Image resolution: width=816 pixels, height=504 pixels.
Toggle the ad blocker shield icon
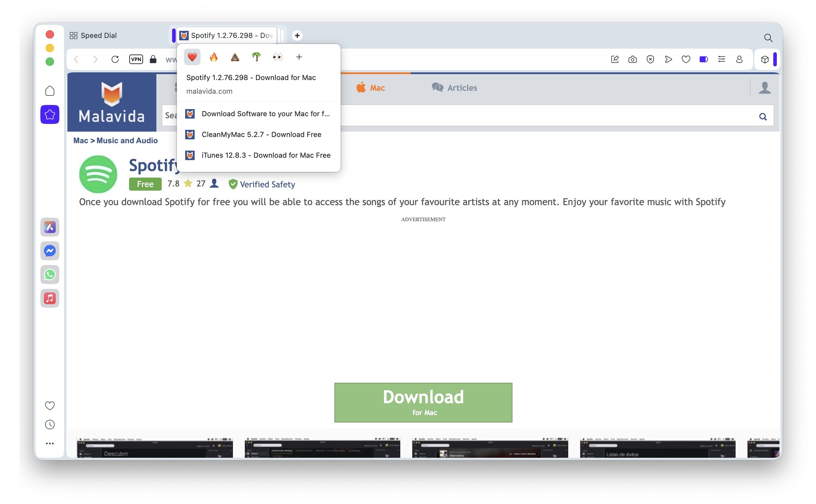coord(650,59)
